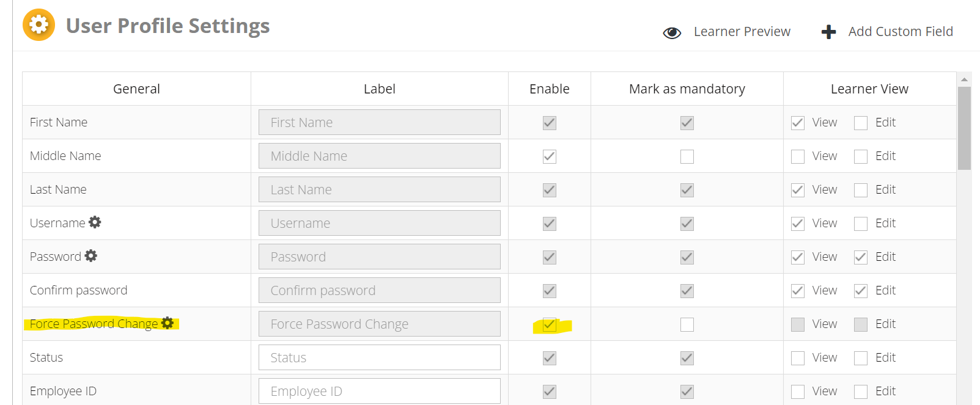Check the Edit box for First Name
This screenshot has height=405, width=980.
(x=860, y=122)
